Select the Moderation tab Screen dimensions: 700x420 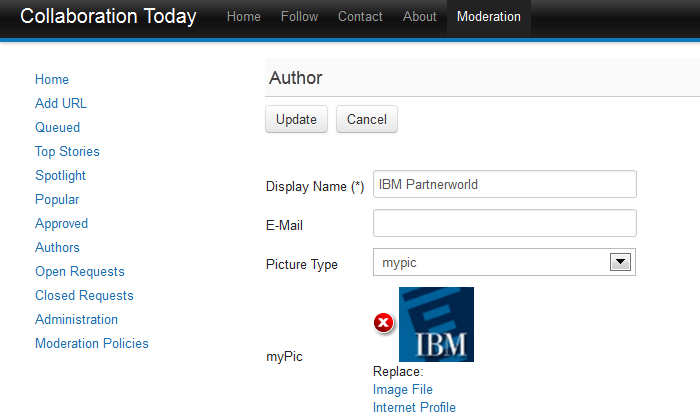489,17
